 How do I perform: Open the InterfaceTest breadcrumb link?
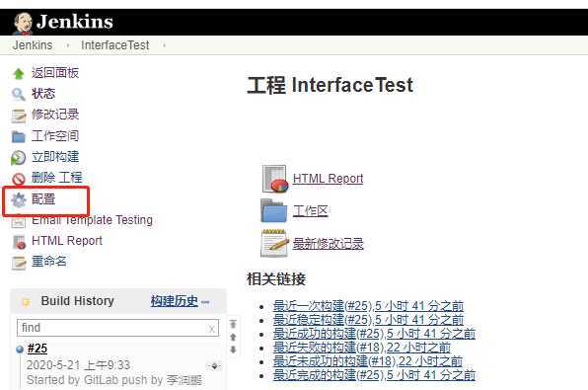point(115,45)
